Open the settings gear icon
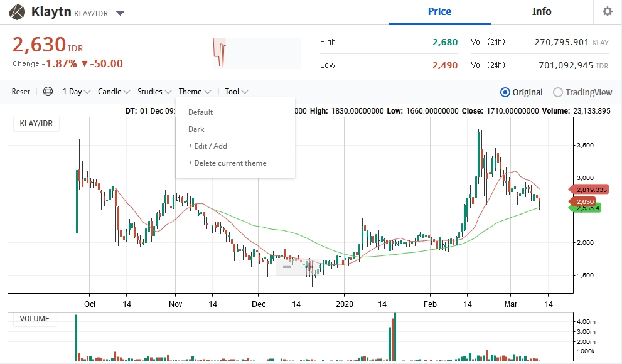Screen dimensions: 622x364 [x=608, y=11]
